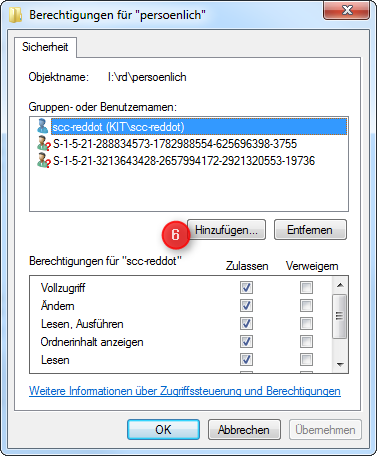This screenshot has height=456, width=377.
Task: Toggle Zulassen checkbox for Vollzugriff
Action: [246, 287]
